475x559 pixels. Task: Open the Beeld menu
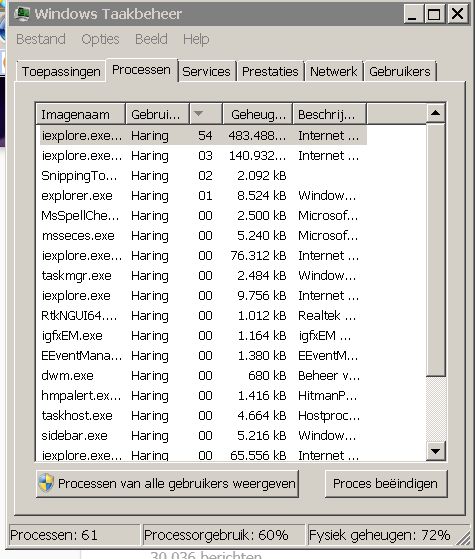pyautogui.click(x=151, y=39)
